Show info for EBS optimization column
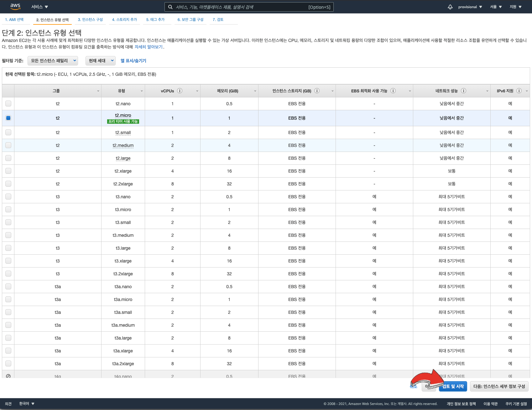Screen dimensions: 532x410 [x=393, y=91]
